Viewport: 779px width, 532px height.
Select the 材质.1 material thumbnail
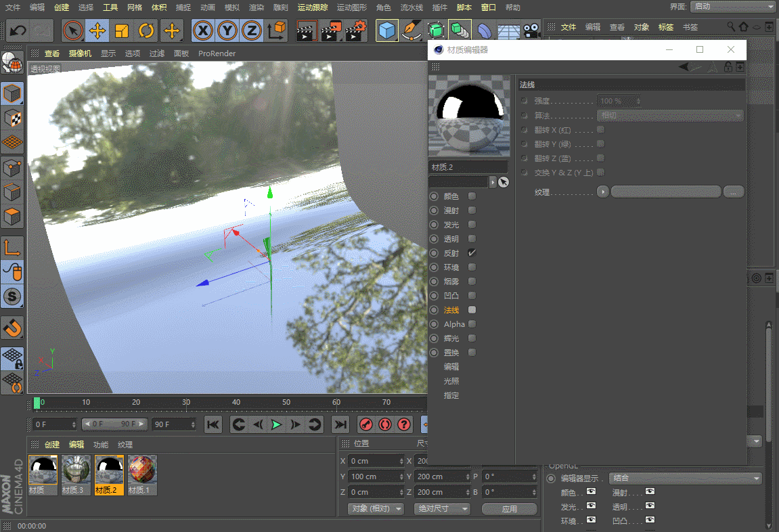(142, 475)
